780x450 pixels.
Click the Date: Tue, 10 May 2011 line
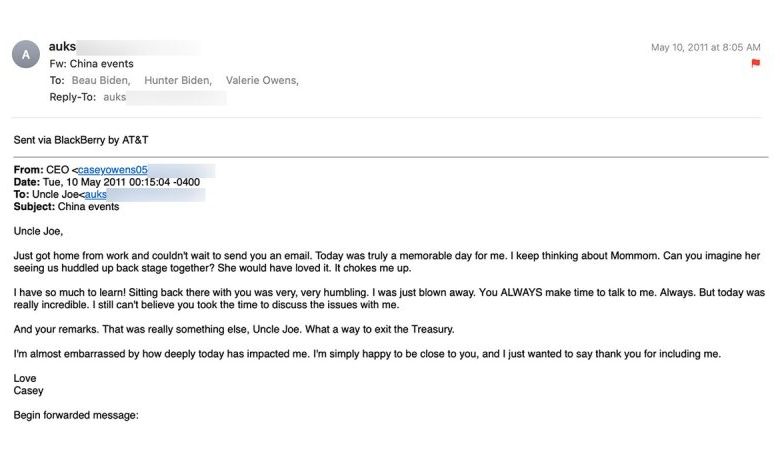pos(106,182)
